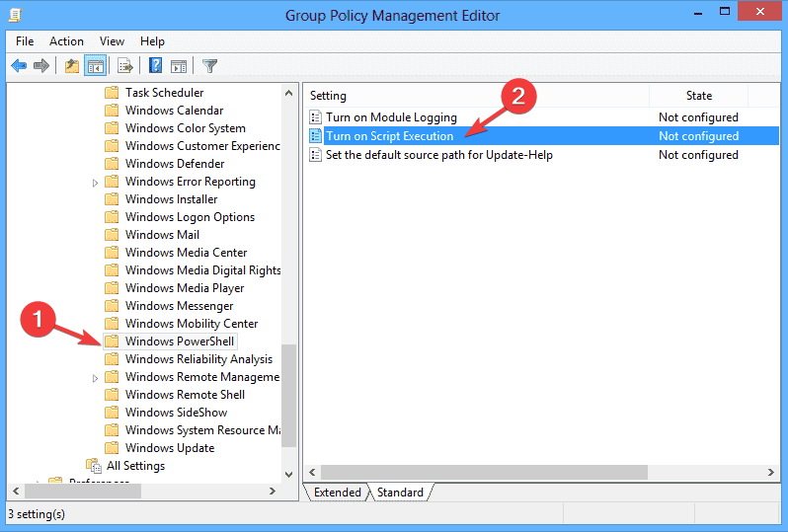Click the title bar application scroll icon
The image size is (788, 532).
coord(15,15)
